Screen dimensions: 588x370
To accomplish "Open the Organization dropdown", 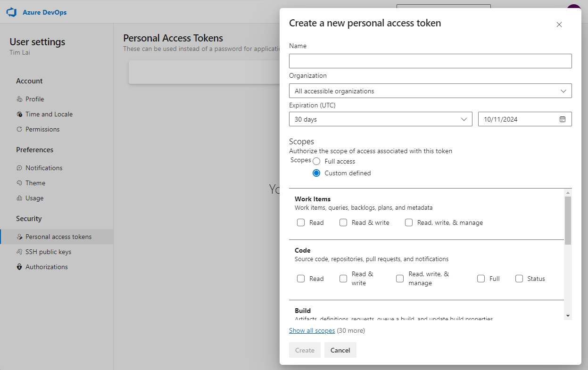I will point(431,91).
